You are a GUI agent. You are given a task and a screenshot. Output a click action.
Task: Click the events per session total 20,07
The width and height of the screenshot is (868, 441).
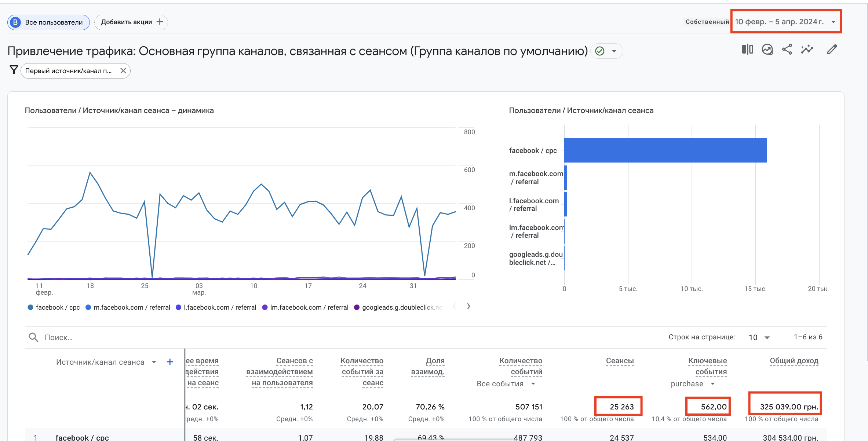click(x=373, y=407)
